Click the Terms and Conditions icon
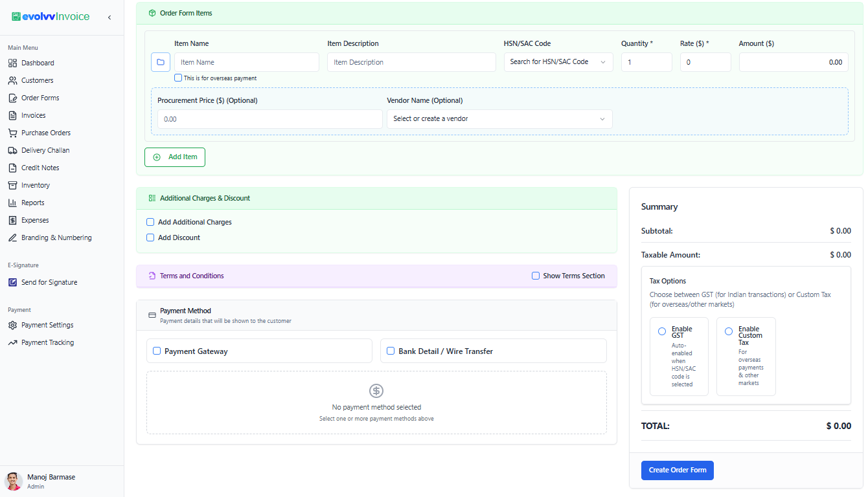The width and height of the screenshot is (868, 497). 152,276
